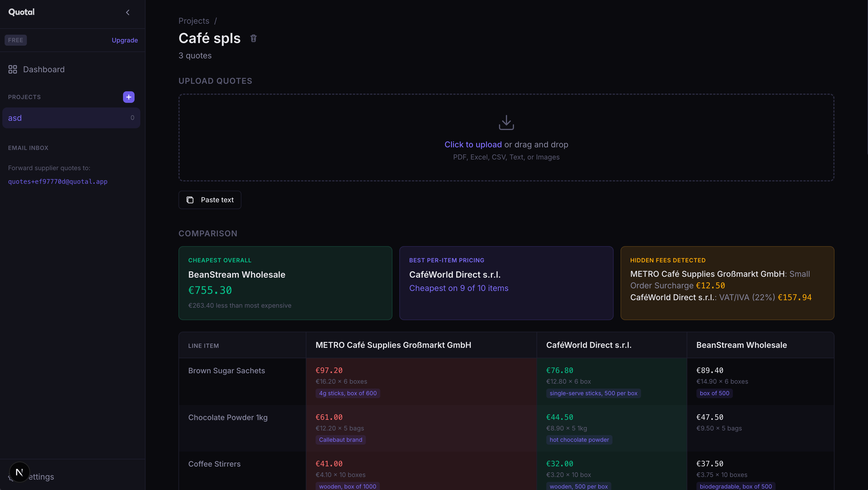The height and width of the screenshot is (490, 868).
Task: Click the copy icon inside Paste text button
Action: (x=190, y=200)
